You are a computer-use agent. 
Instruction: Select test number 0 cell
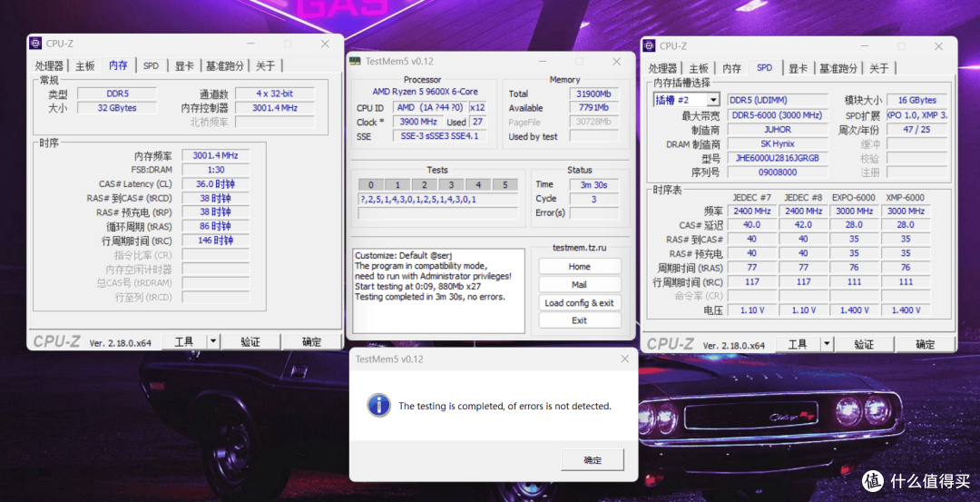(x=371, y=185)
